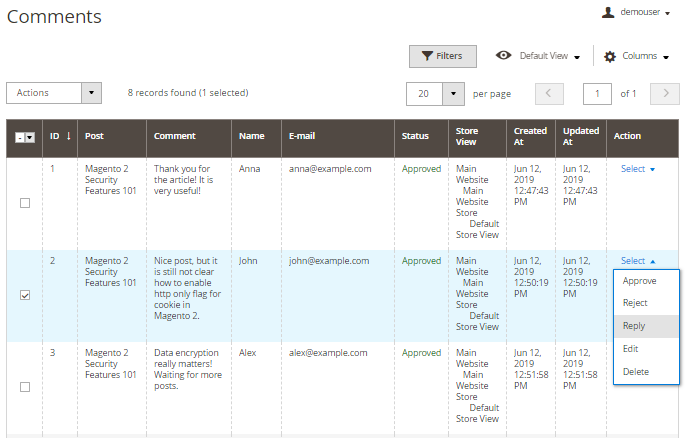Image resolution: width=685 pixels, height=438 pixels.
Task: Choose Delete from the action menu
Action: point(635,372)
